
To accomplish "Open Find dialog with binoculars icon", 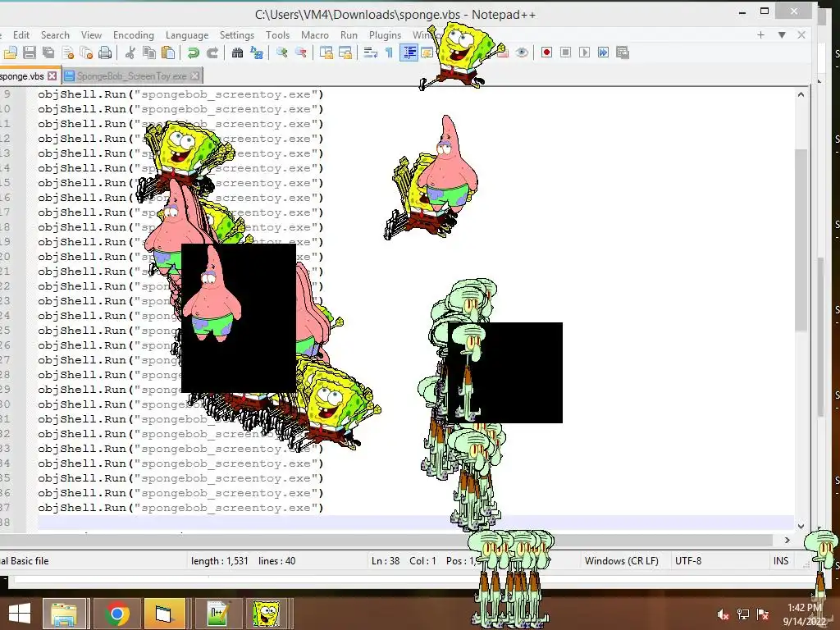I will click(237, 52).
